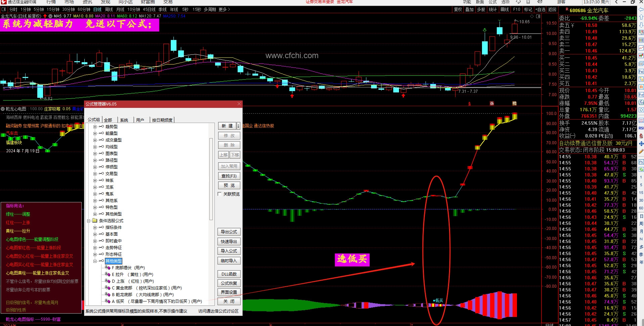Screen dimensions: 644x326
Task: Toggle the side panel icon above the chart
Action: tap(538, 16)
